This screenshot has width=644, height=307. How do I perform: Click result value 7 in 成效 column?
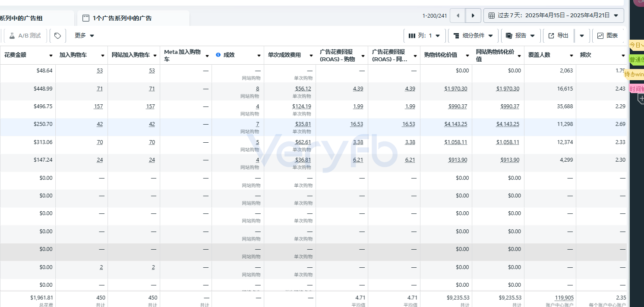(257, 124)
